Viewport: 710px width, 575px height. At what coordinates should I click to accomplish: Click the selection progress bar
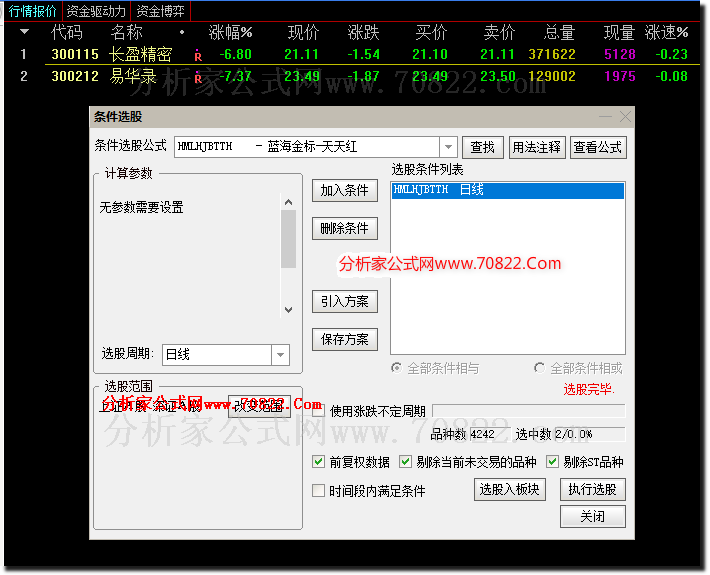click(x=529, y=411)
